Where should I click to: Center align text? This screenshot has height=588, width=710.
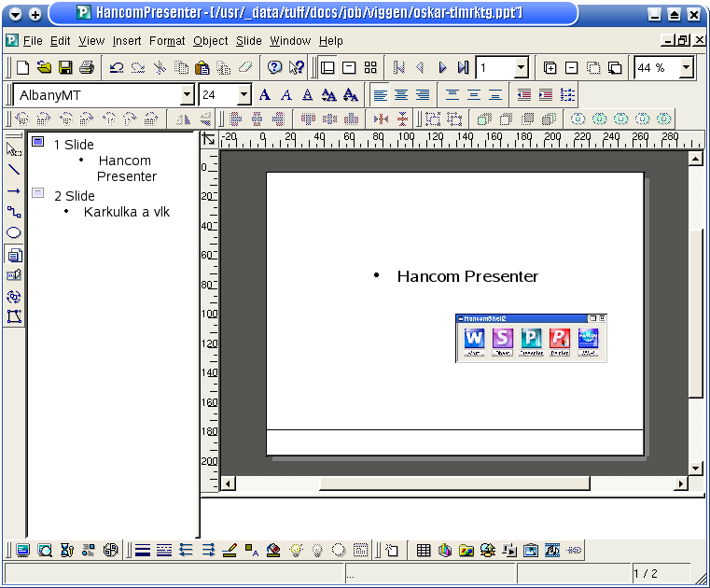point(401,95)
